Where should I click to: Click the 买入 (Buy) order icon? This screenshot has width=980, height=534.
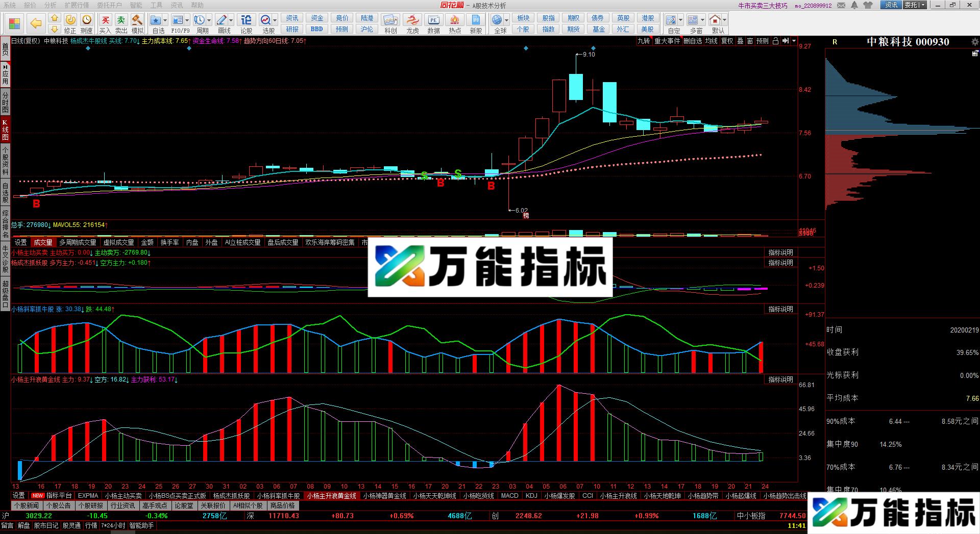pyautogui.click(x=106, y=19)
